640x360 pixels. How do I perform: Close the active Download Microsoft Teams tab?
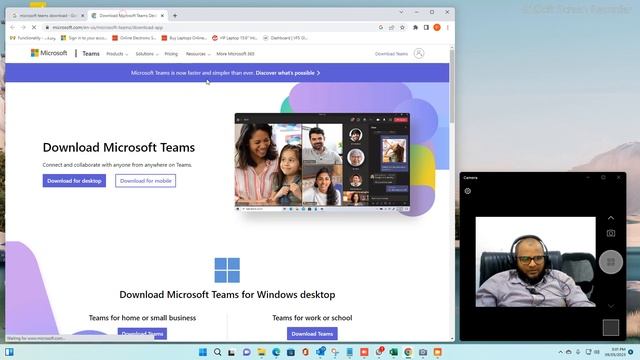click(162, 16)
